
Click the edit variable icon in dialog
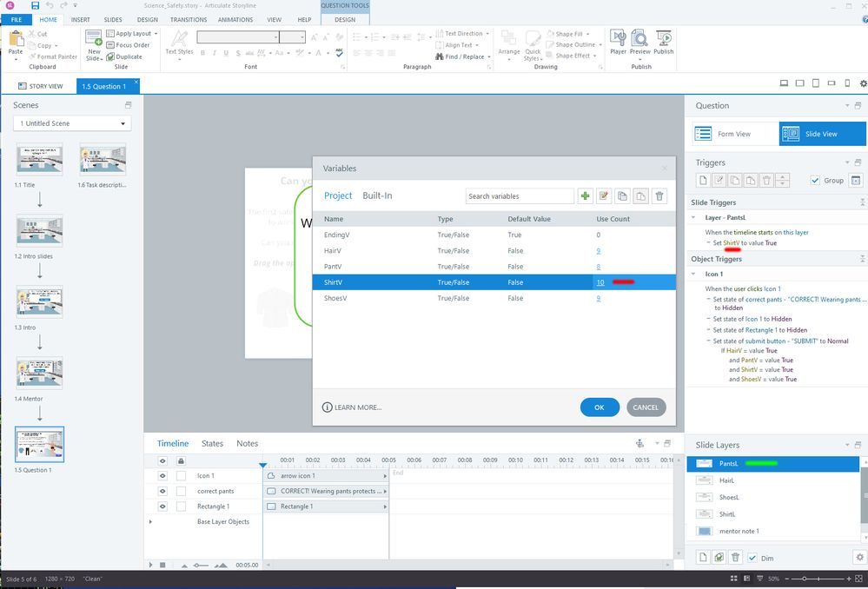604,196
